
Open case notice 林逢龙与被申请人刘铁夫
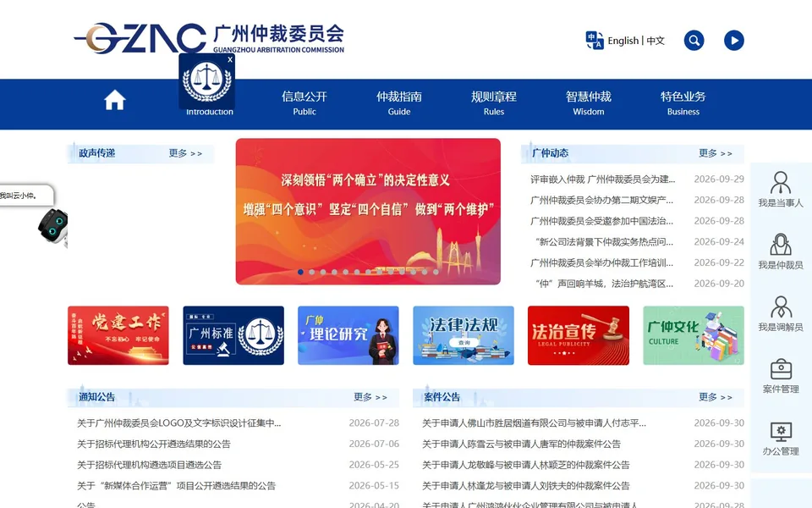point(525,486)
